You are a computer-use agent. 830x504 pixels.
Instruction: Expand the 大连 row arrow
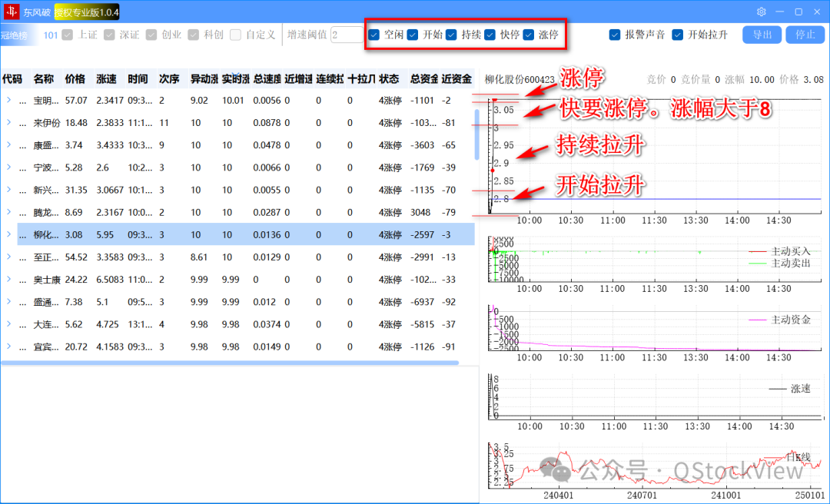[9, 324]
